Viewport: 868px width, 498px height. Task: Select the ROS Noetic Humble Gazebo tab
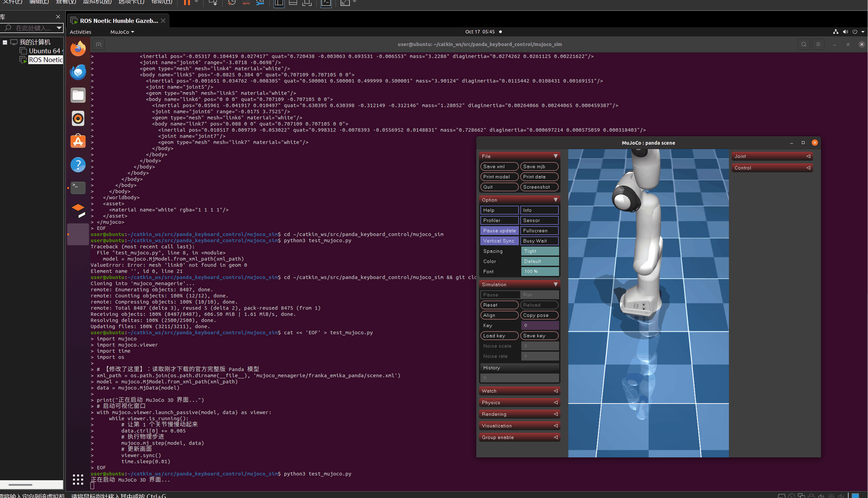click(x=118, y=20)
